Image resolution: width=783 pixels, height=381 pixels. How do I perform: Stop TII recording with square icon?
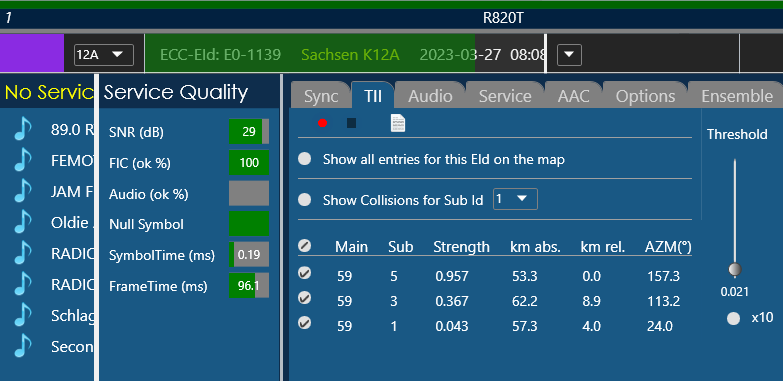(x=352, y=123)
